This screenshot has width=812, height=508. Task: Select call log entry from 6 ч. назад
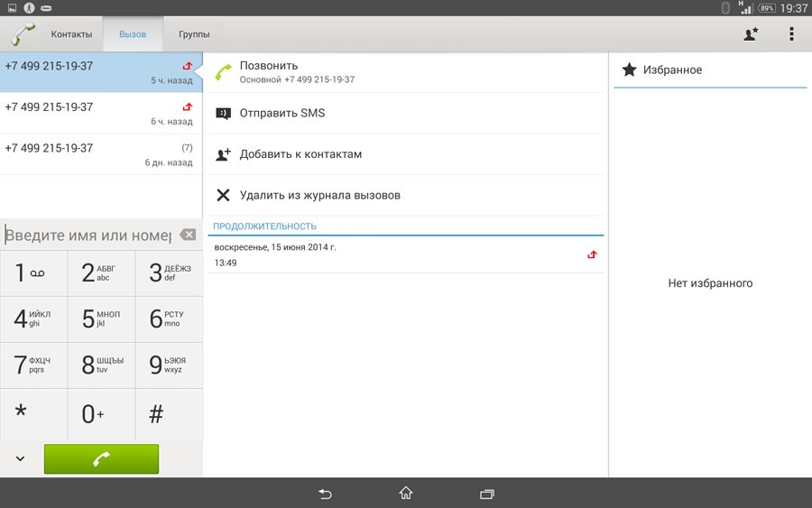pos(101,114)
